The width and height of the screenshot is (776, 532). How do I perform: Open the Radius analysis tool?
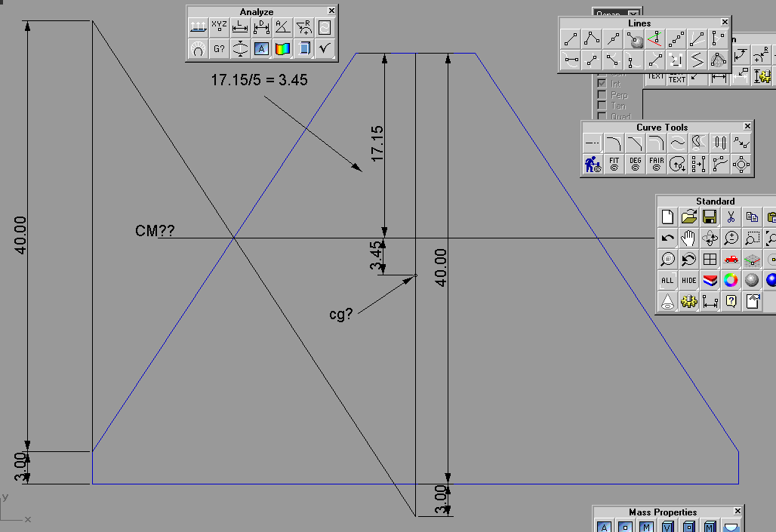click(303, 28)
